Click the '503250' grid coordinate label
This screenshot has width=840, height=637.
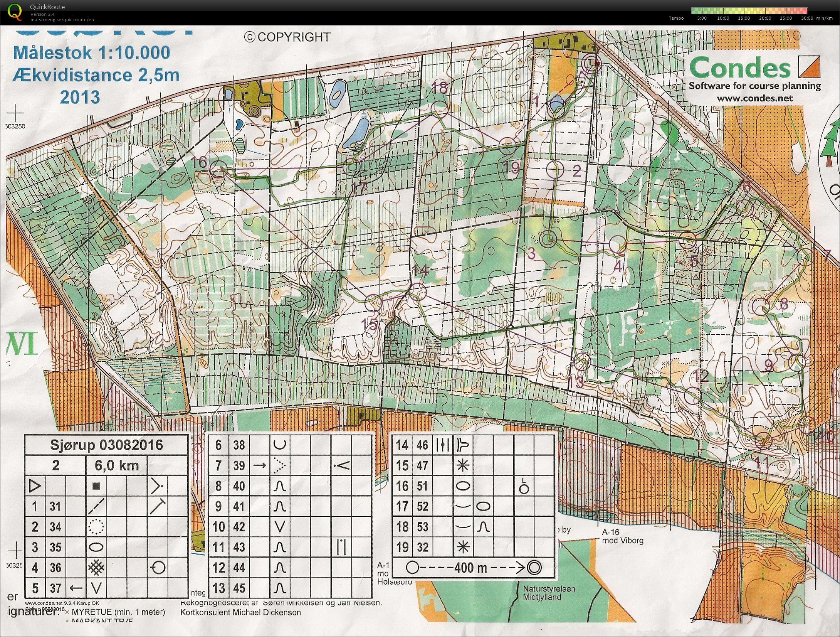pos(16,126)
